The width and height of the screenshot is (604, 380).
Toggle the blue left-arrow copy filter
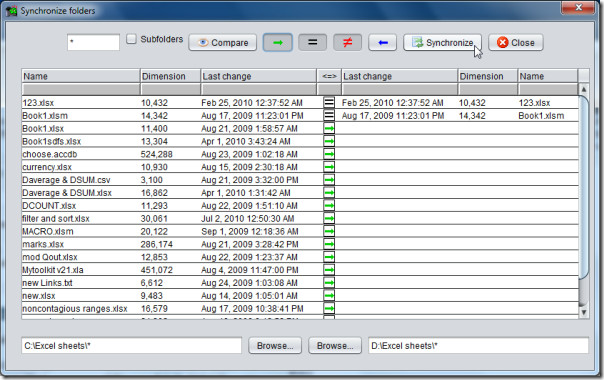383,42
